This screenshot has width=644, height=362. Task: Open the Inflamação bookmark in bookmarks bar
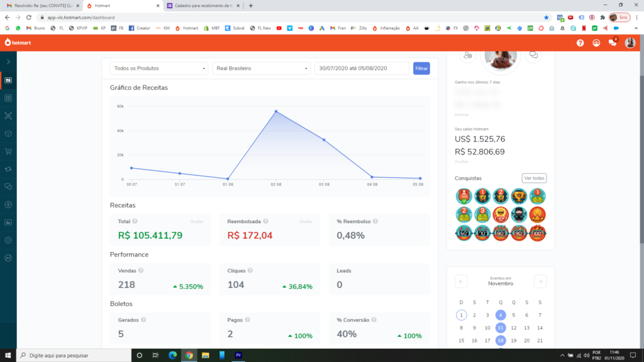(x=386, y=28)
